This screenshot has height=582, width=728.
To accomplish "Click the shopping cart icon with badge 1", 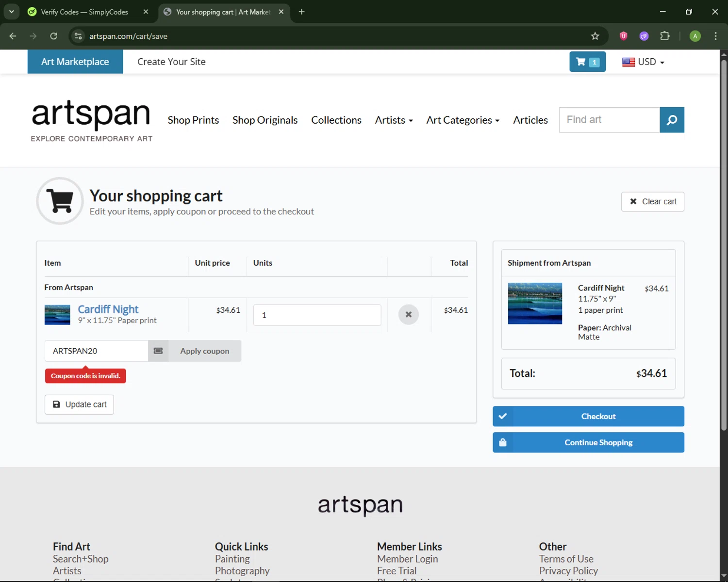I will (x=587, y=62).
